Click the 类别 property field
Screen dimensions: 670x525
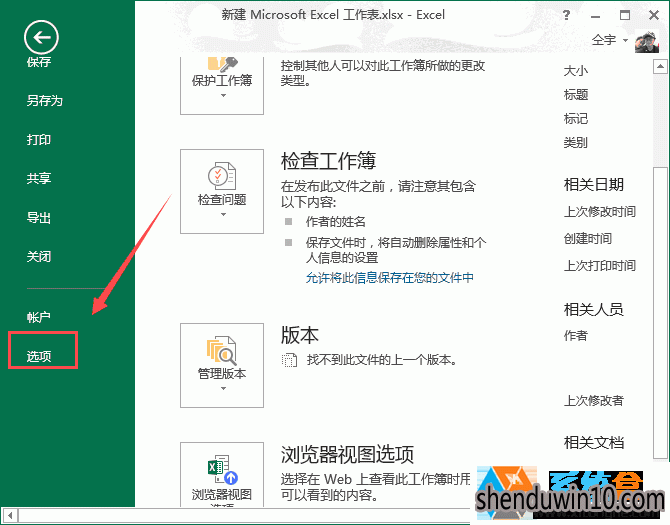[576, 142]
